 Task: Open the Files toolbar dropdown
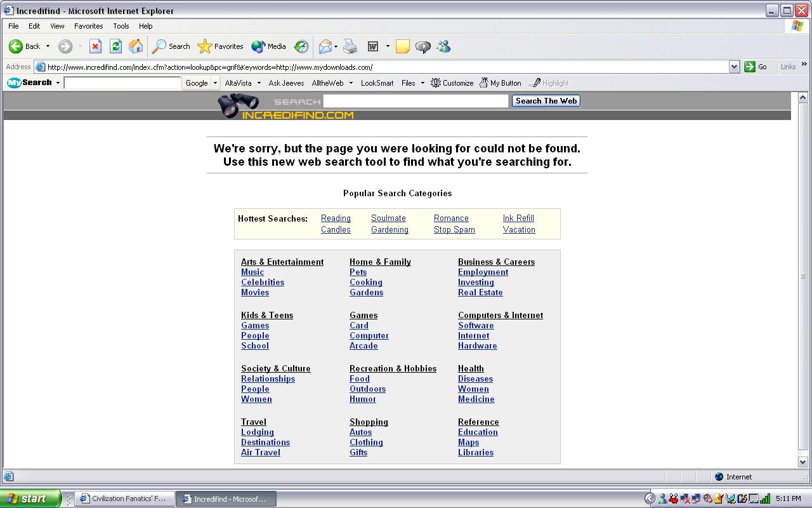[x=412, y=83]
